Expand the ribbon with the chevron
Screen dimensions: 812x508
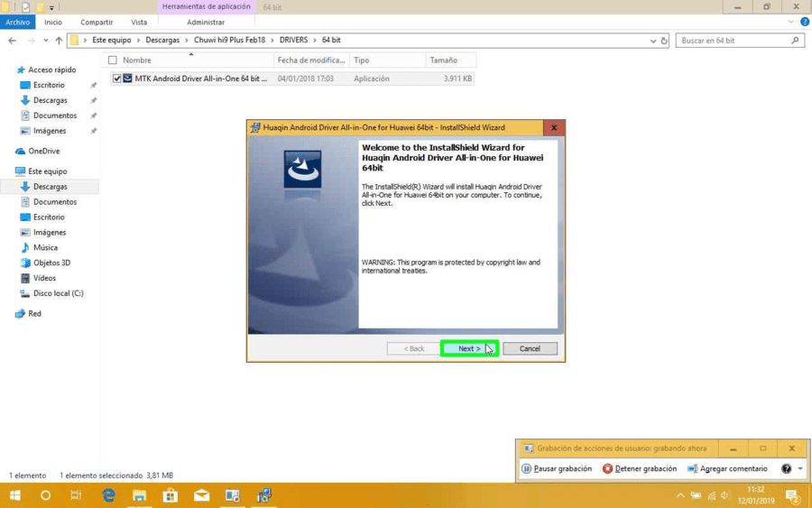[x=790, y=22]
